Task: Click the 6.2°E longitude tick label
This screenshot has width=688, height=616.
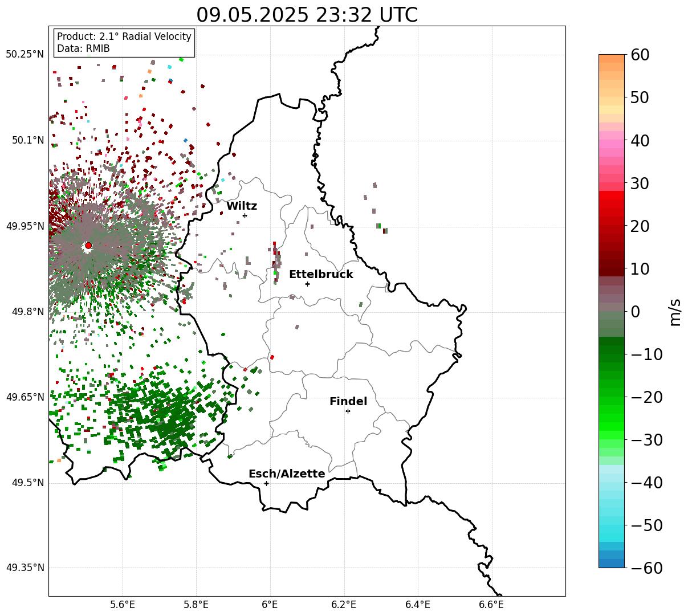Action: [x=344, y=605]
